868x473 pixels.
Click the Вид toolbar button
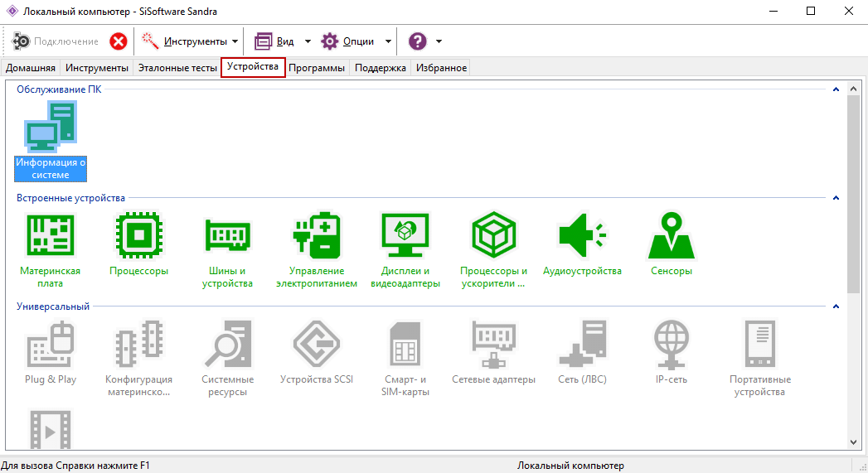pyautogui.click(x=274, y=41)
